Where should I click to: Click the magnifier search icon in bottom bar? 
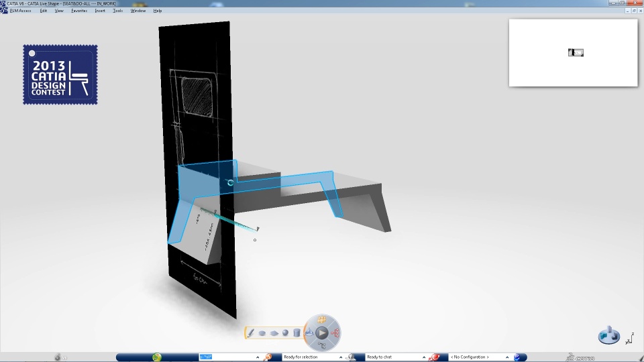click(x=268, y=357)
